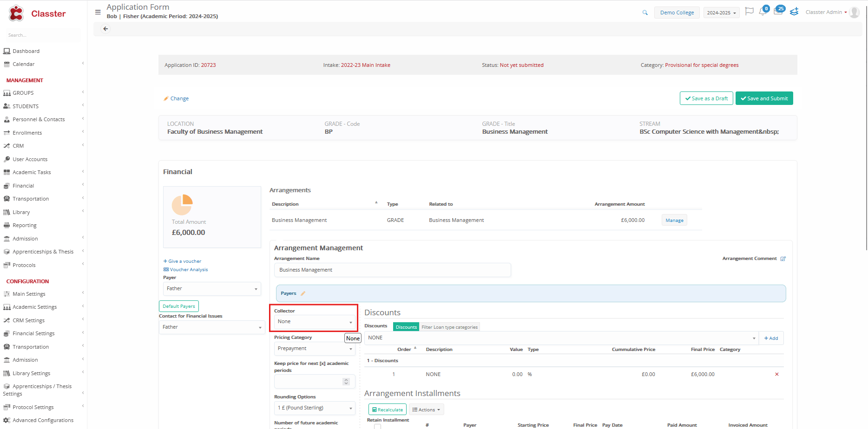Delete the NONE discount row

776,374
